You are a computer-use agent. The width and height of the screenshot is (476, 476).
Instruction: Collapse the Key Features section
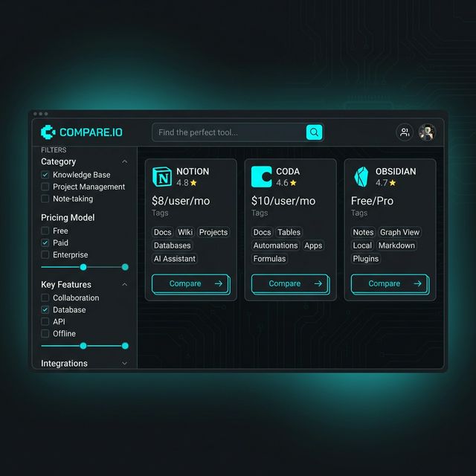124,284
